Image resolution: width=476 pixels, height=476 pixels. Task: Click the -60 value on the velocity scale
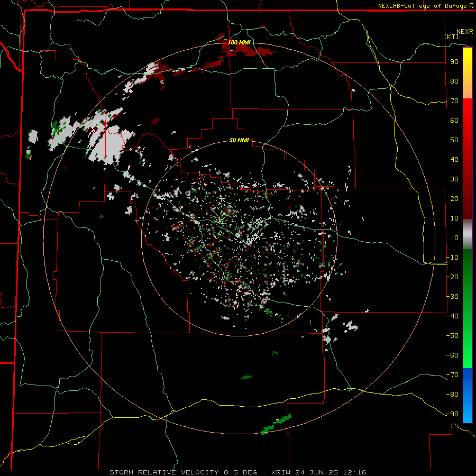452,355
